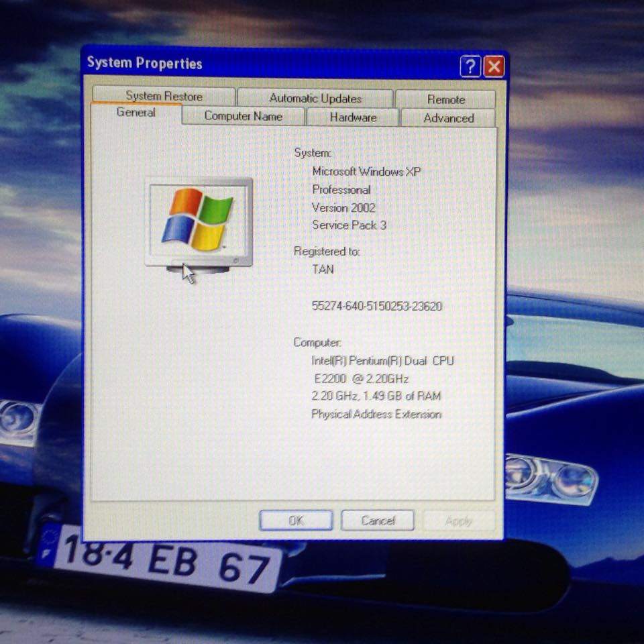Click the registered name "TAN"
The image size is (644, 644).
coord(323,269)
